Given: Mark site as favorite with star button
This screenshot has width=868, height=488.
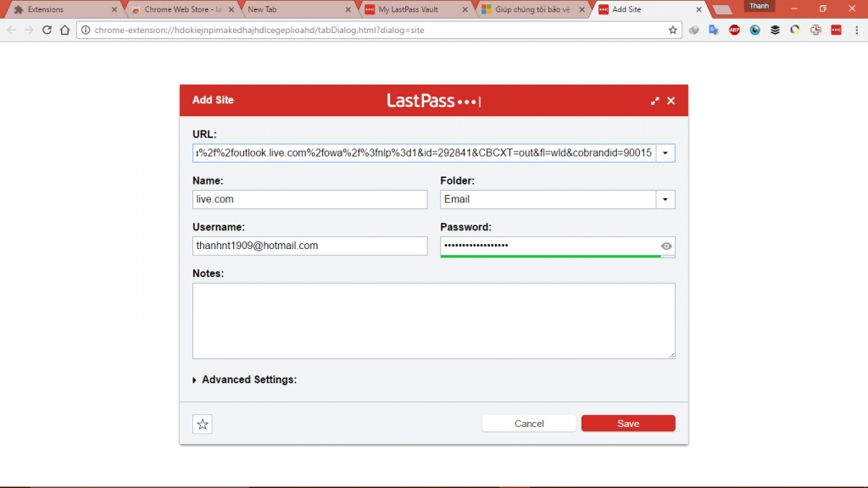Looking at the screenshot, I should pyautogui.click(x=203, y=424).
